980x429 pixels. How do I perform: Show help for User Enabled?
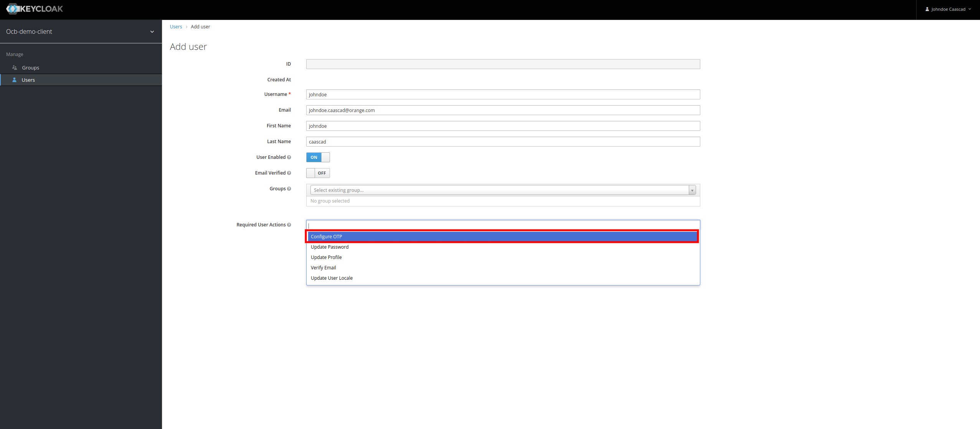point(289,157)
